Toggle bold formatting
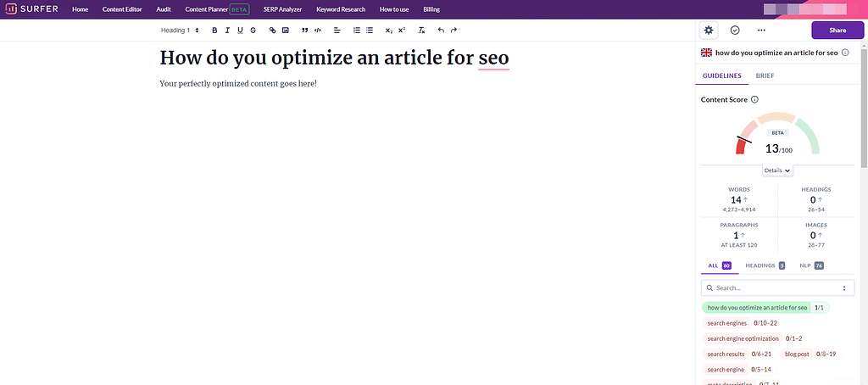 [214, 30]
